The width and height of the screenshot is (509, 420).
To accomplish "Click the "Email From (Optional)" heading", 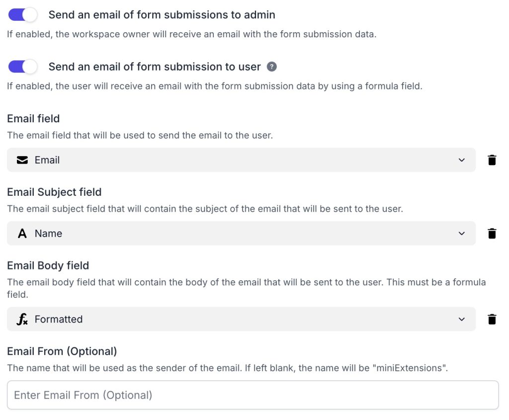I will coord(62,351).
